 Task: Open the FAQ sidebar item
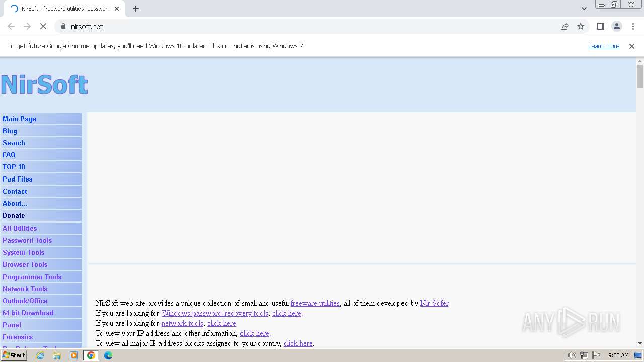41,155
